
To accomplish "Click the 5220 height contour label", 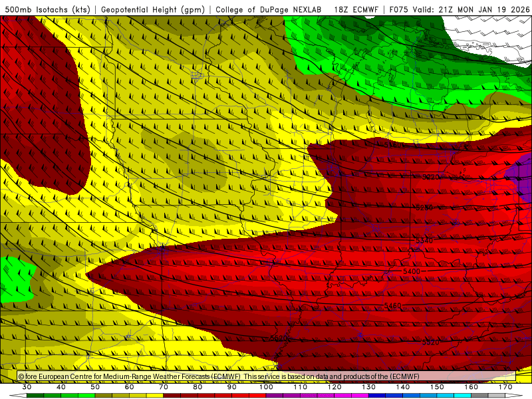I will tap(430, 177).
